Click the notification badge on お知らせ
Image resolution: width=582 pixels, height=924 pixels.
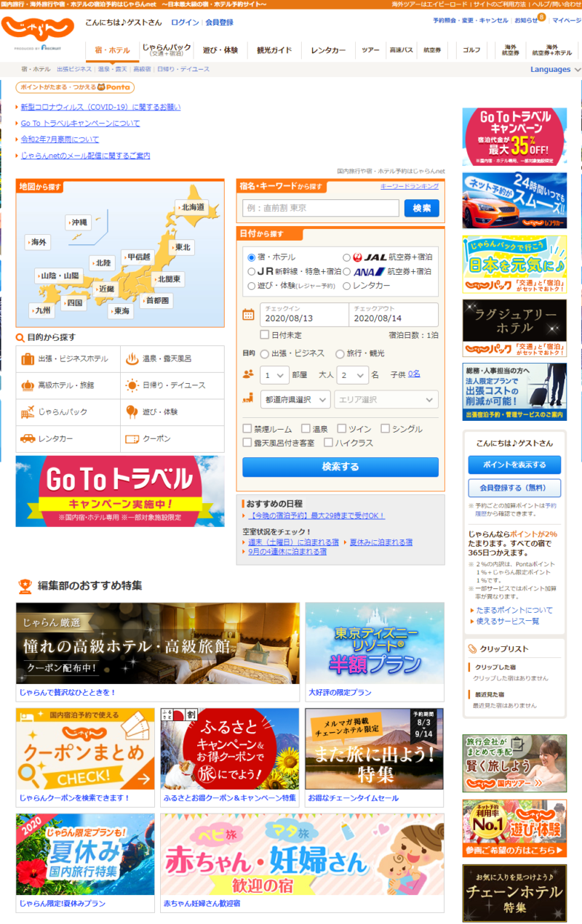pos(541,17)
